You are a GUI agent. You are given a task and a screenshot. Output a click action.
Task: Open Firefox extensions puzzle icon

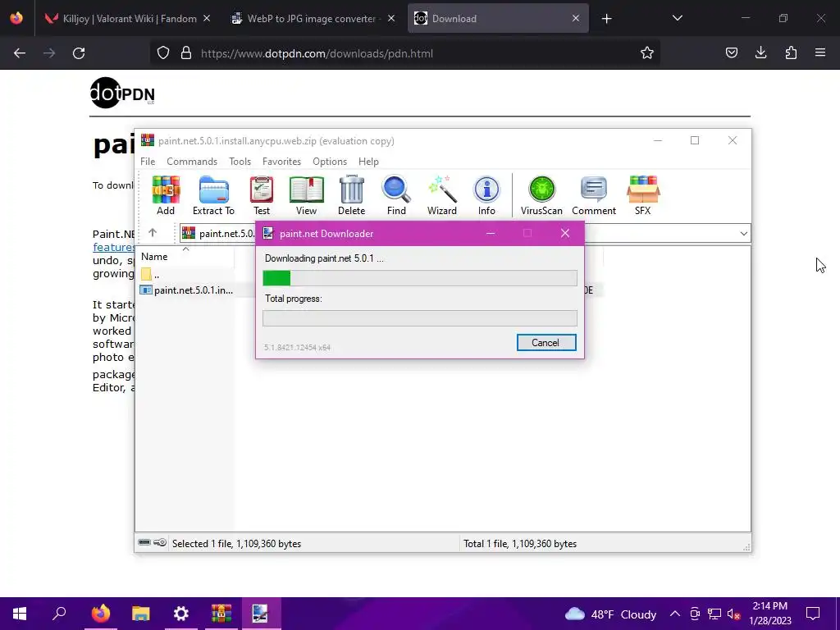[791, 52]
